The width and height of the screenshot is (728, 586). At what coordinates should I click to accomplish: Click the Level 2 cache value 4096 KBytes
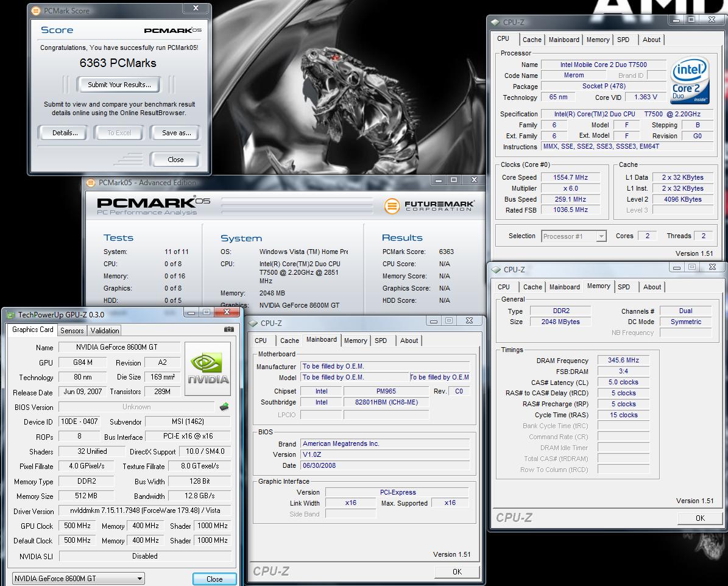click(682, 199)
